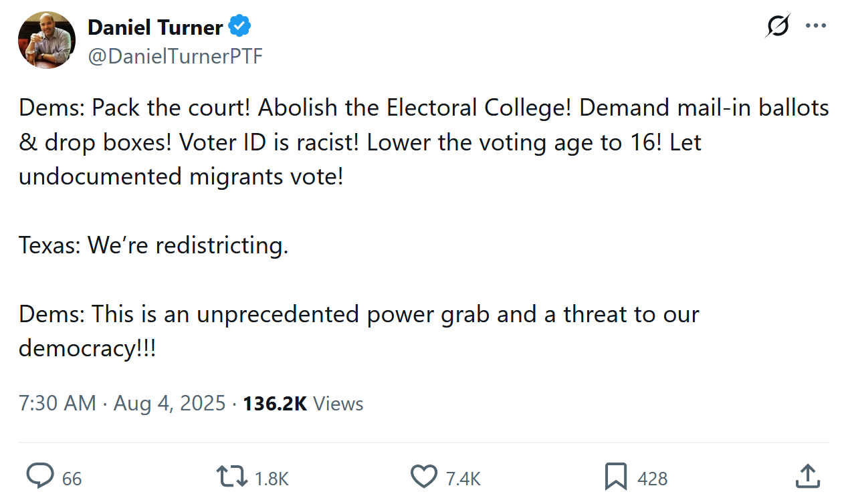848x504 pixels.
Task: Open the share upload arrow icon
Action: pos(808,477)
